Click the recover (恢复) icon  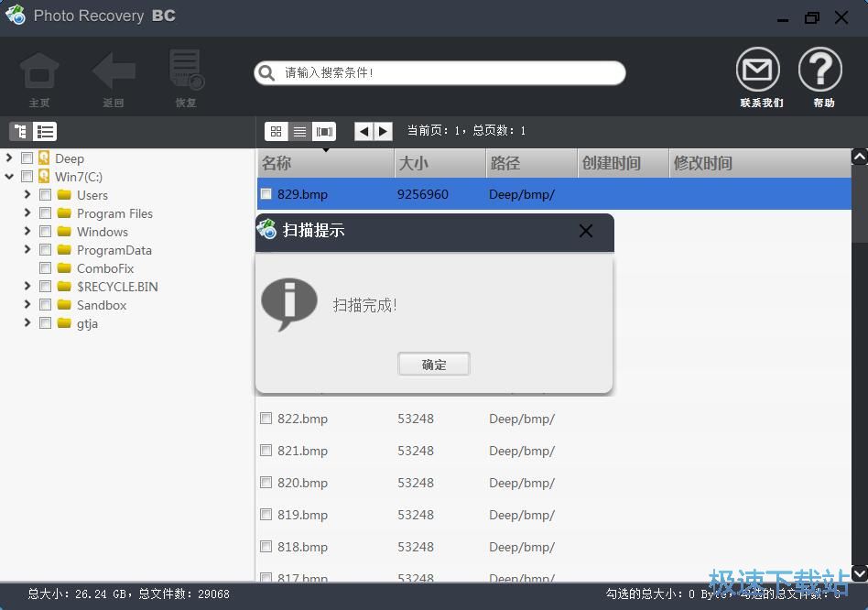tap(187, 70)
